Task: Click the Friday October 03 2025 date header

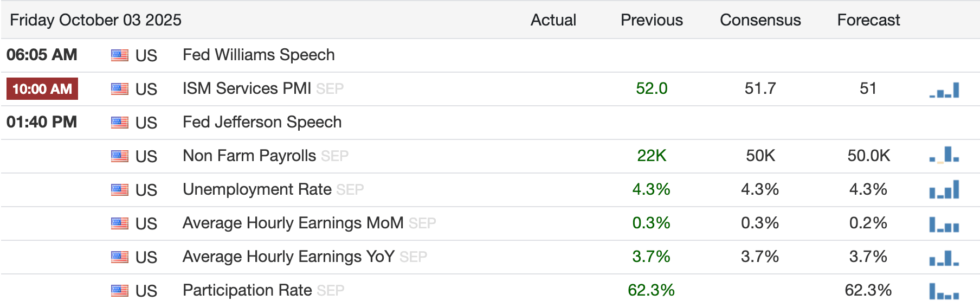Action: pyautogui.click(x=95, y=20)
